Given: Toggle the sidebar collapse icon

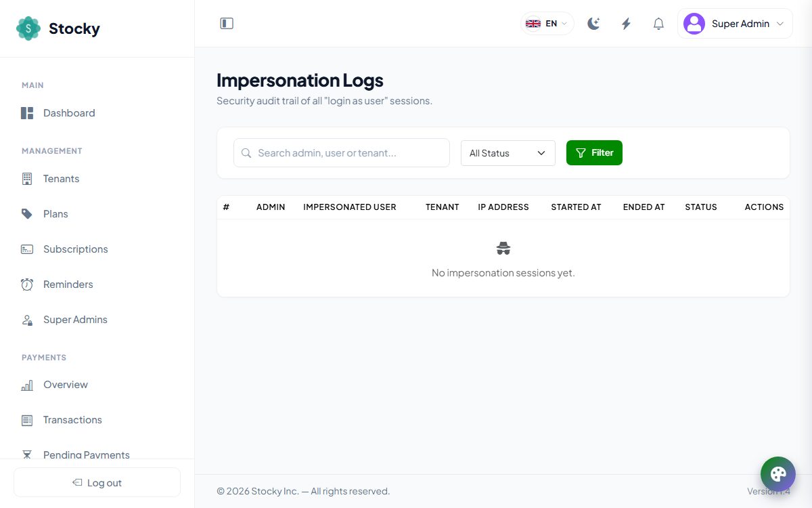Looking at the screenshot, I should point(227,24).
